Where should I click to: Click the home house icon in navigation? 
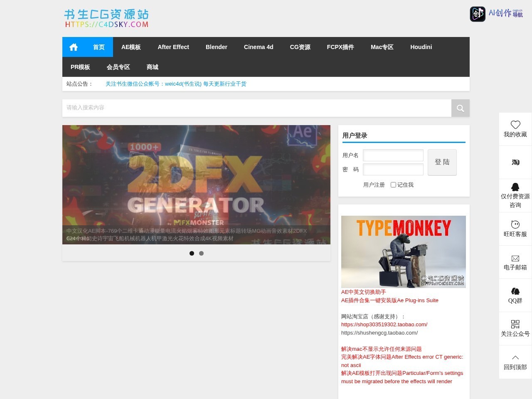tap(74, 47)
